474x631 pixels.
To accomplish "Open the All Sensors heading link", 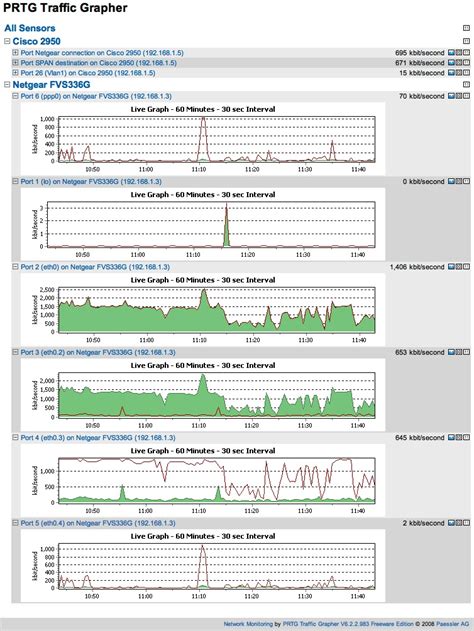I will (30, 28).
